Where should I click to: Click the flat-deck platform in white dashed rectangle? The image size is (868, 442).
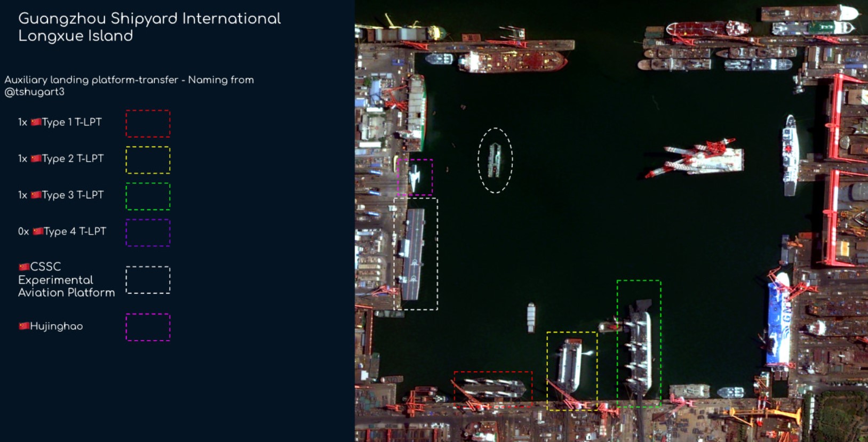click(x=414, y=253)
